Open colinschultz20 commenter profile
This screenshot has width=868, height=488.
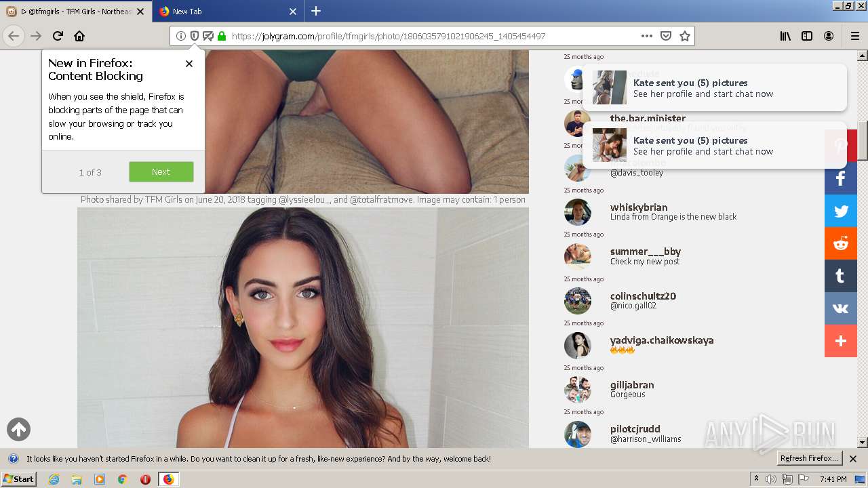click(643, 296)
